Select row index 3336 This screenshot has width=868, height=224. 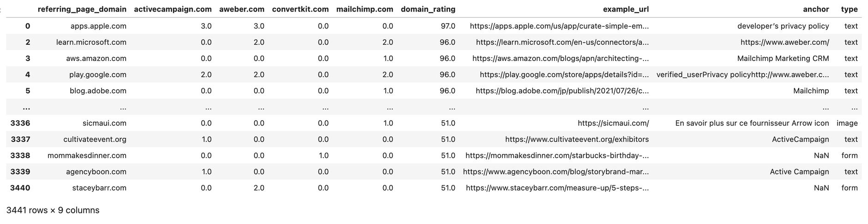click(20, 123)
